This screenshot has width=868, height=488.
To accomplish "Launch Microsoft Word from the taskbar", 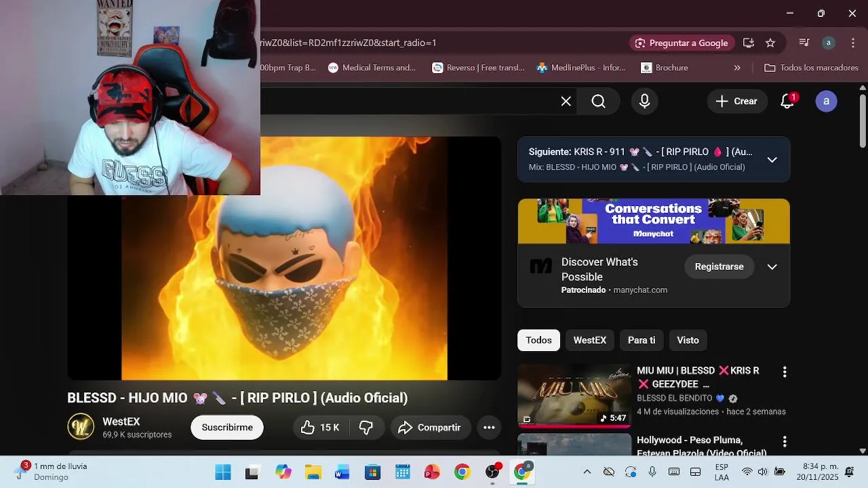I will click(342, 472).
